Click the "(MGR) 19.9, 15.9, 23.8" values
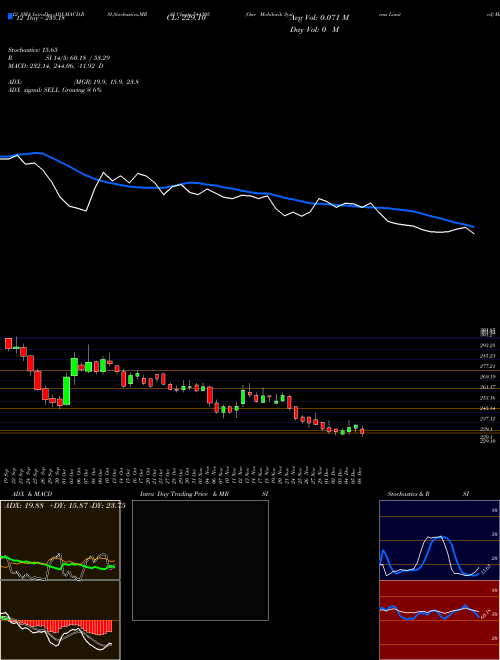 point(106,82)
